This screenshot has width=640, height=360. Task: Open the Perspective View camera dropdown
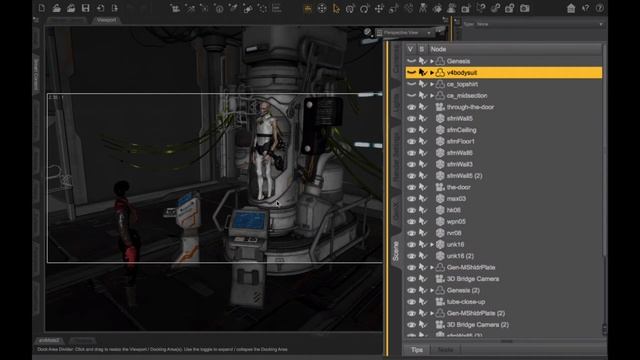[405, 32]
